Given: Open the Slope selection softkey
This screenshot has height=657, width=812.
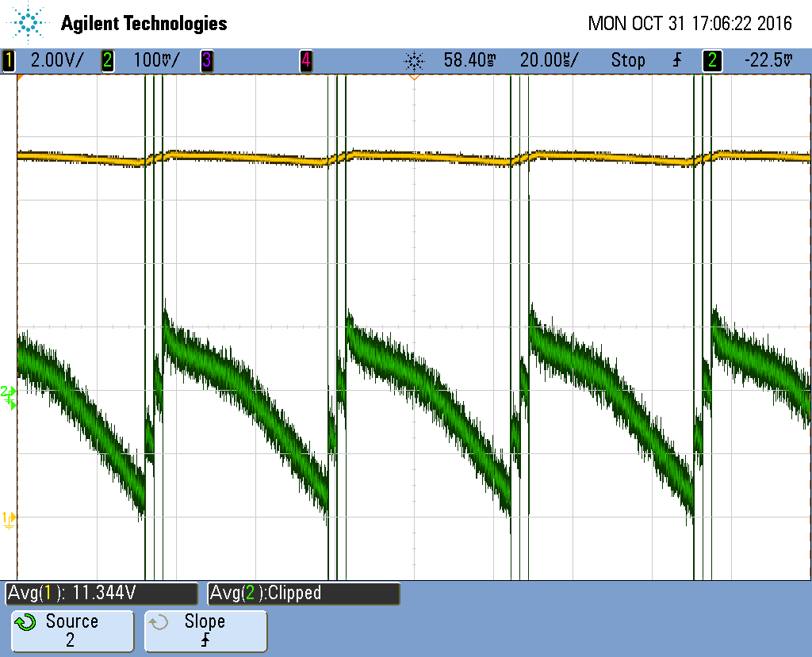Looking at the screenshot, I should coord(205,631).
